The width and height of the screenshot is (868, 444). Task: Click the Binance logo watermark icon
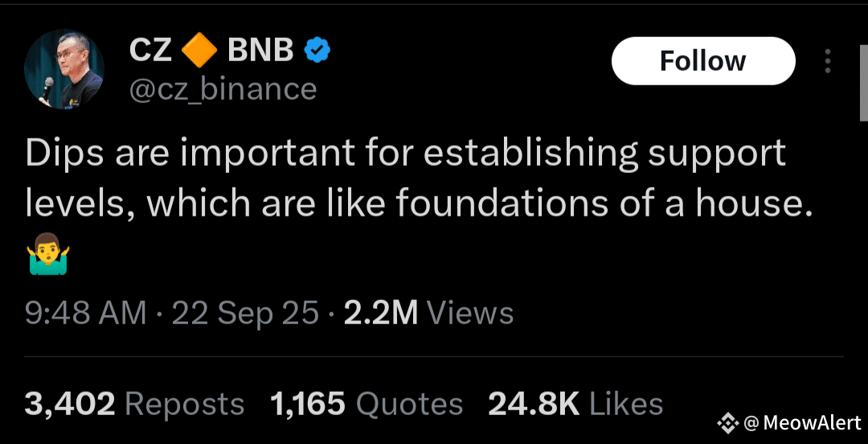pyautogui.click(x=728, y=424)
